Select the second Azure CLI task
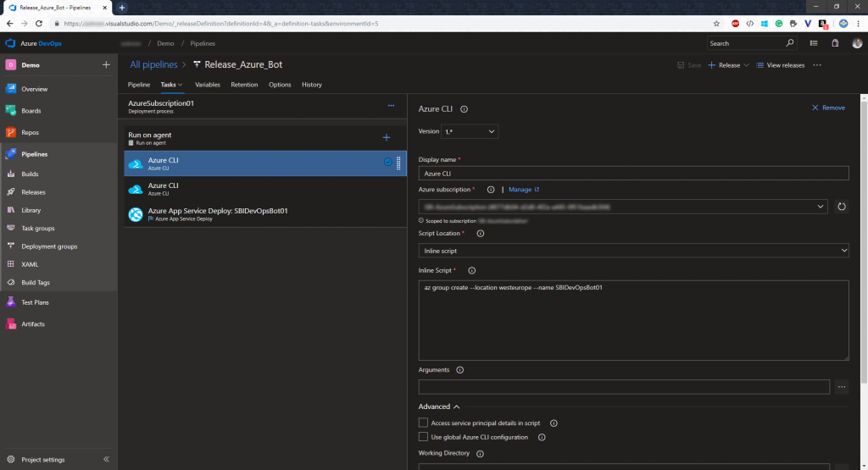 pos(265,189)
